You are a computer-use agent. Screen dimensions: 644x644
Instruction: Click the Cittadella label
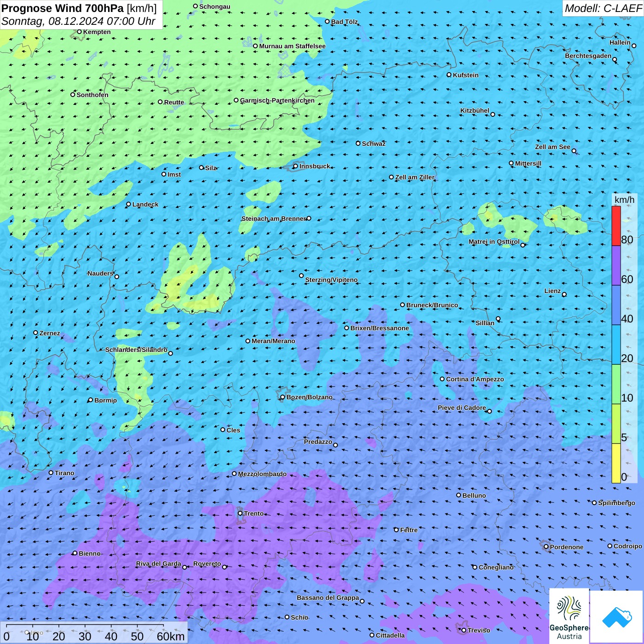pyautogui.click(x=390, y=635)
